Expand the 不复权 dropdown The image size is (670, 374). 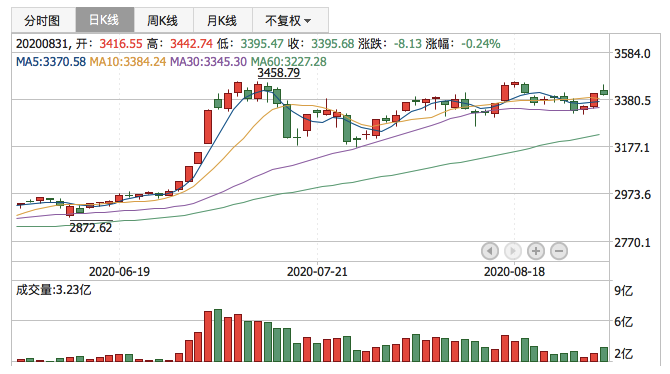290,20
